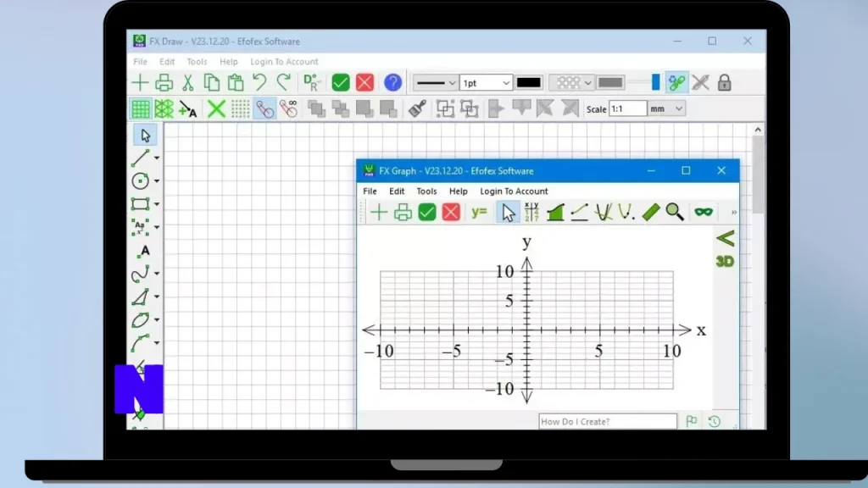The image size is (868, 488).
Task: Click the green mask icon in FX Graph toolbar
Action: pos(704,212)
